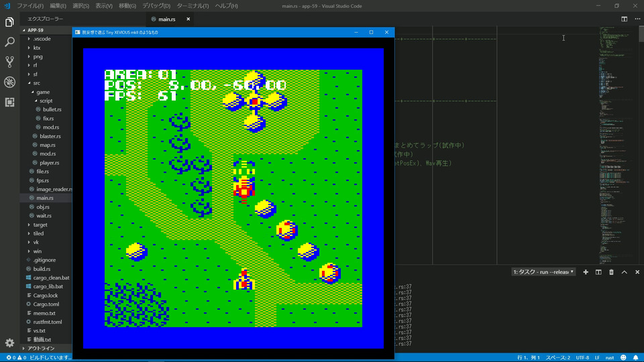Open the Search view in activity bar
Viewport: 644px width, 362px height.
9,42
